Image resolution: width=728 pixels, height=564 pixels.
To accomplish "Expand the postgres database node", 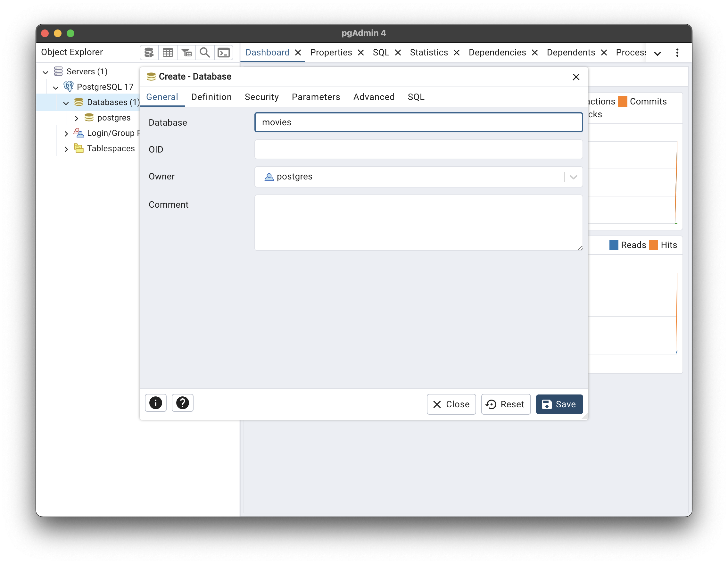I will point(76,118).
